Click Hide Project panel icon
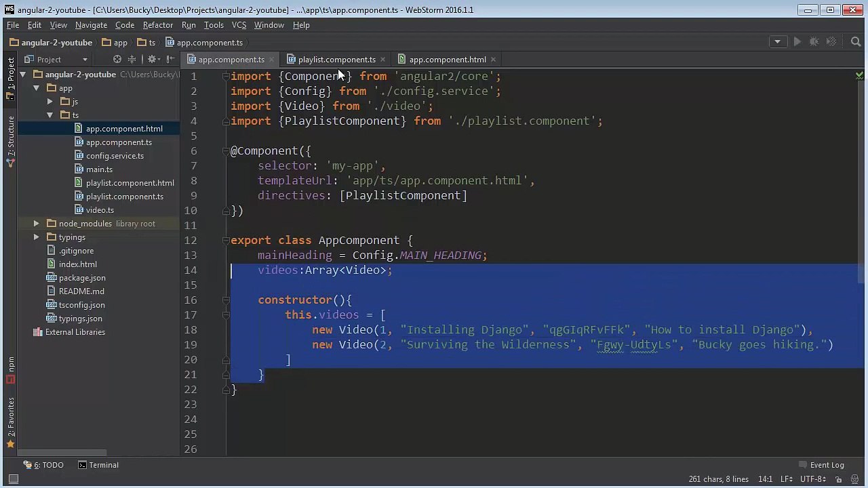This screenshot has height=488, width=868. pos(170,60)
